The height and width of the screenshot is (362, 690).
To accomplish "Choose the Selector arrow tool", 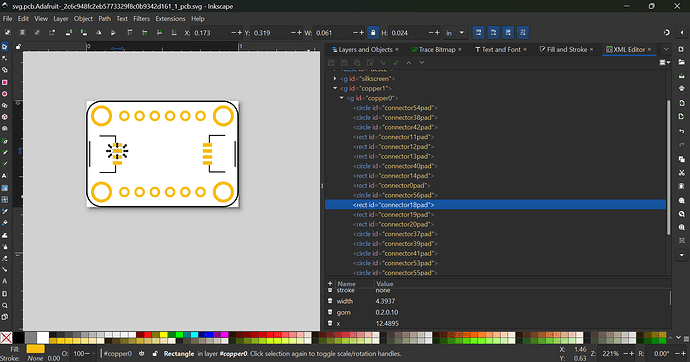I will 5,47.
